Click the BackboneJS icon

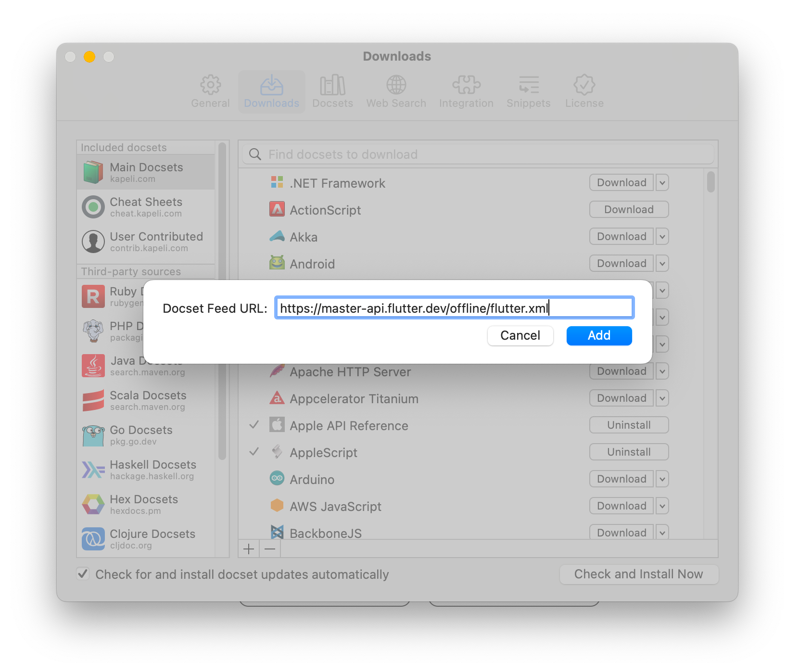pyautogui.click(x=277, y=531)
